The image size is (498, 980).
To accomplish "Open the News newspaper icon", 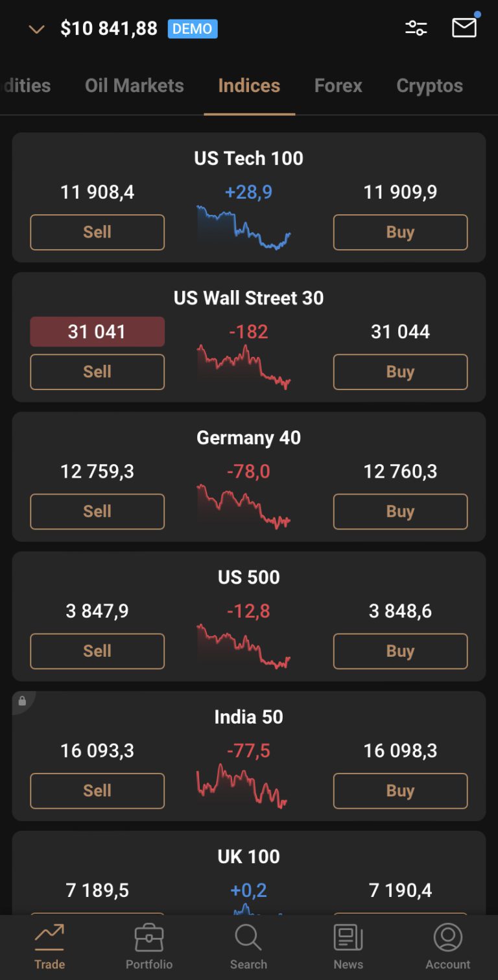I will [x=348, y=938].
